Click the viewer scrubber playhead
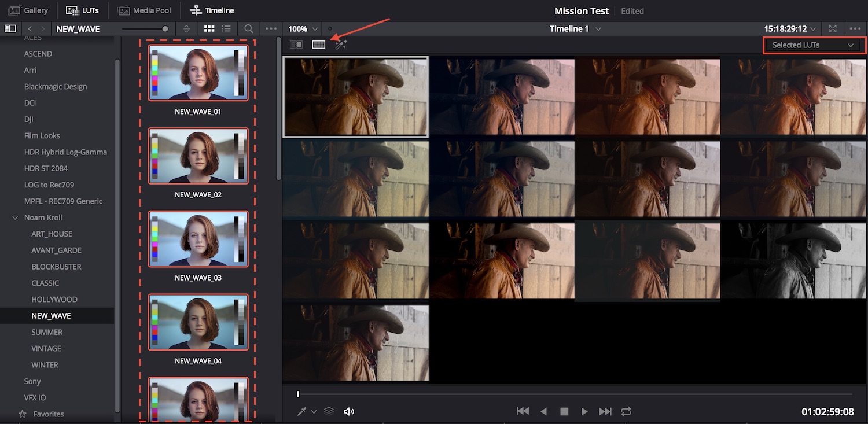 tap(298, 394)
